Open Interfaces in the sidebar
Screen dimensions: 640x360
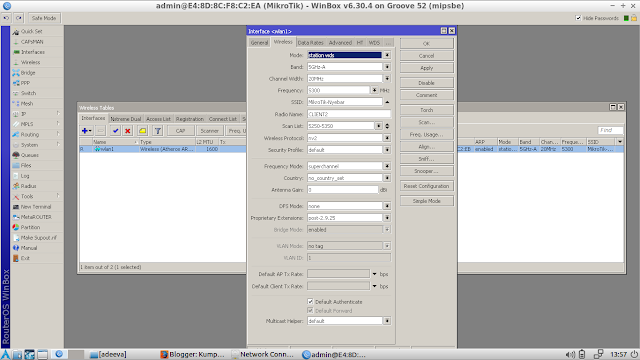pyautogui.click(x=33, y=52)
